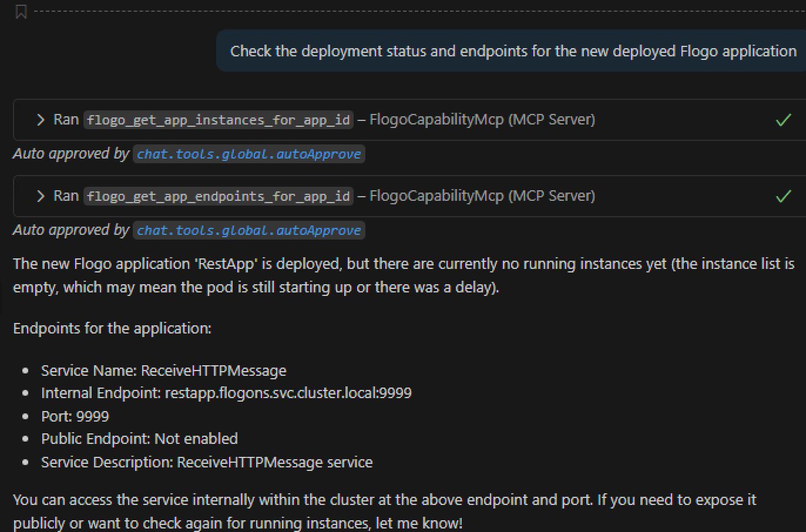
Task: Click the paragraph about 'RestApp' being deployed
Action: pyautogui.click(x=403, y=275)
